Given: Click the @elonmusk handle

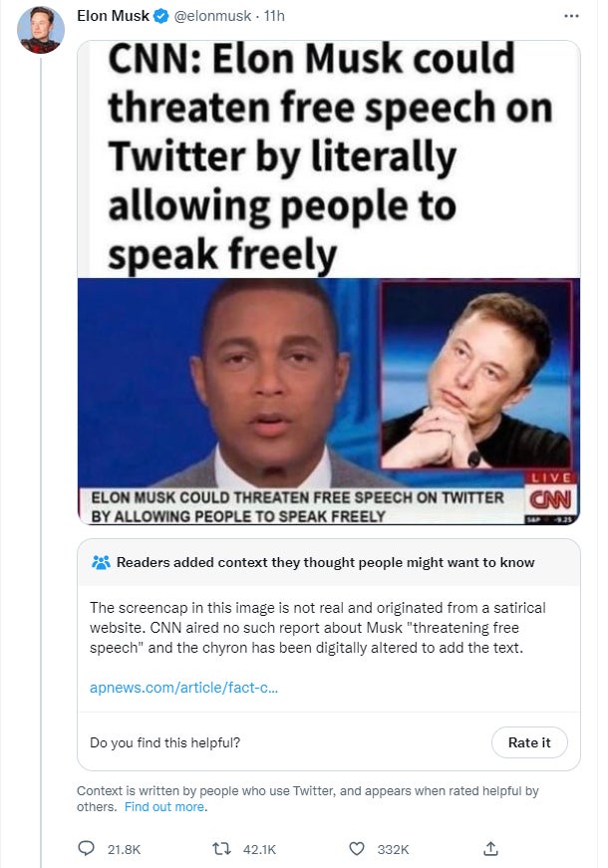Looking at the screenshot, I should [x=212, y=17].
